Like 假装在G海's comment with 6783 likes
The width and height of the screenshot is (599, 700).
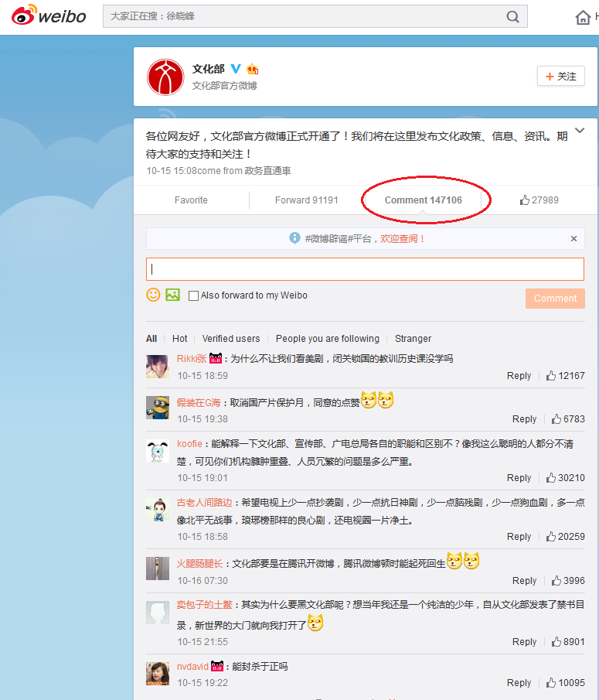568,418
